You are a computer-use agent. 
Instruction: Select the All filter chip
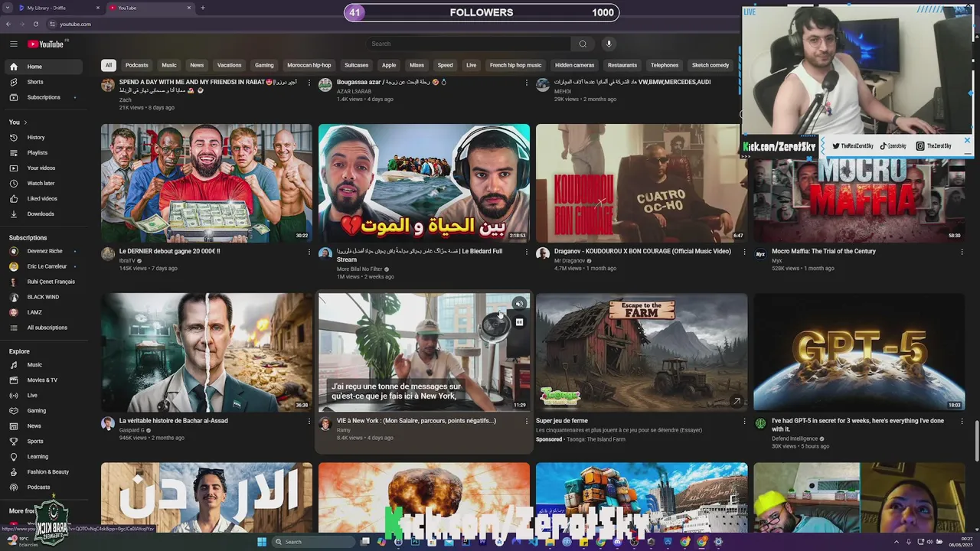pos(109,65)
